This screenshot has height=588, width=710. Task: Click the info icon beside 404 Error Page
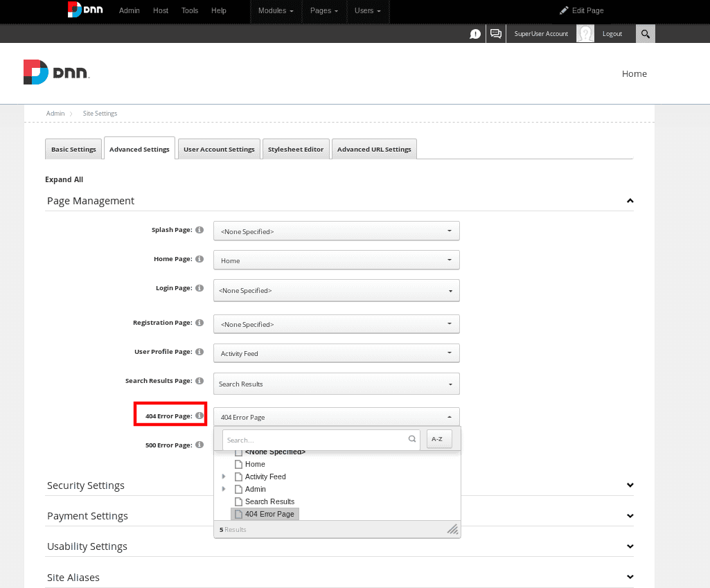pos(199,414)
